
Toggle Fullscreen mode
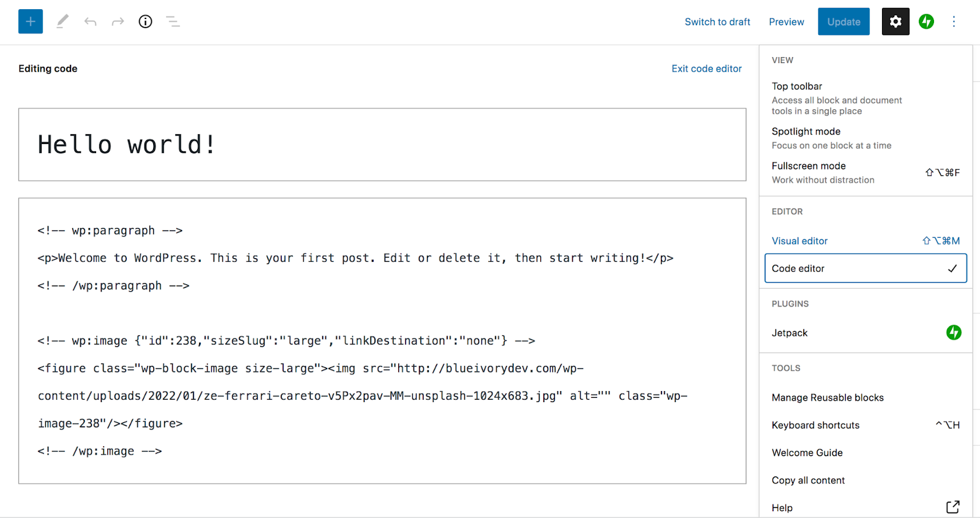tap(865, 172)
